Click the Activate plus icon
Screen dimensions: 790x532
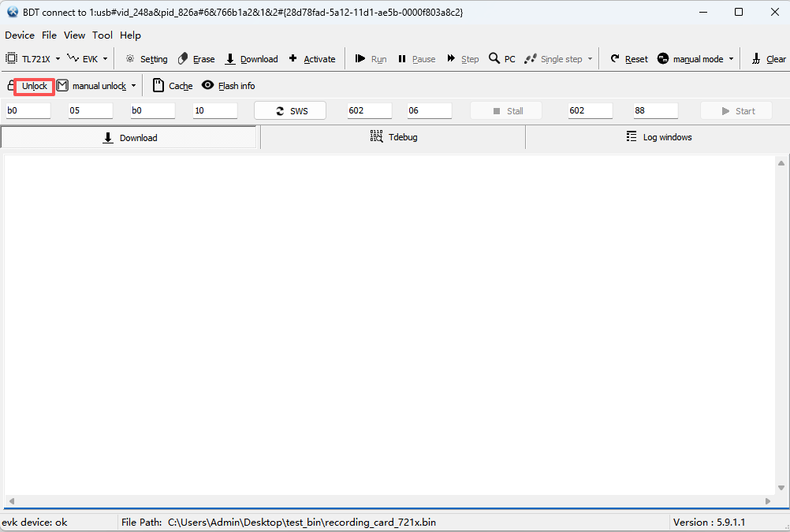(x=293, y=58)
